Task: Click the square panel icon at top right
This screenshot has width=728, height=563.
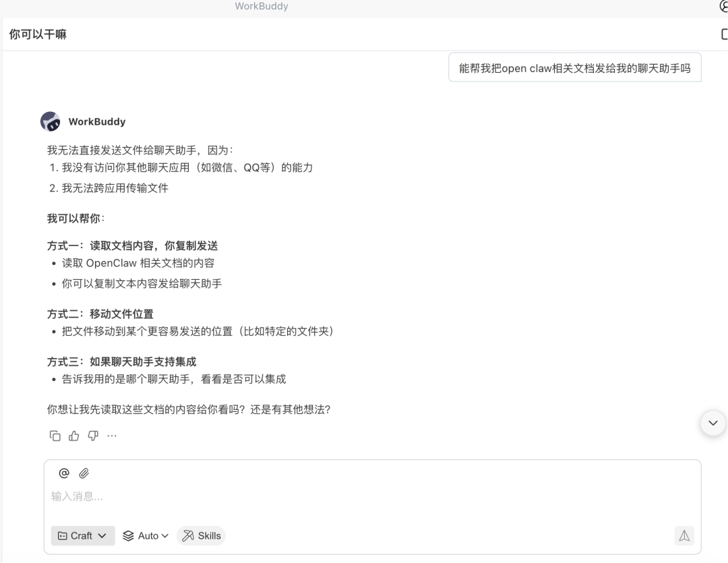Action: click(724, 34)
